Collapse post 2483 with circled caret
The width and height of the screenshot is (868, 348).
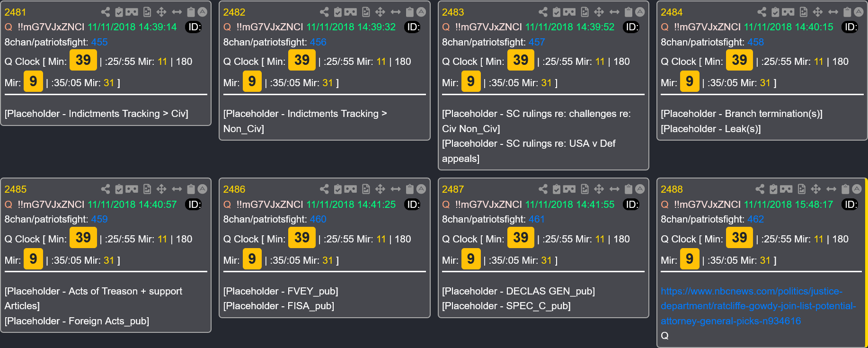640,12
